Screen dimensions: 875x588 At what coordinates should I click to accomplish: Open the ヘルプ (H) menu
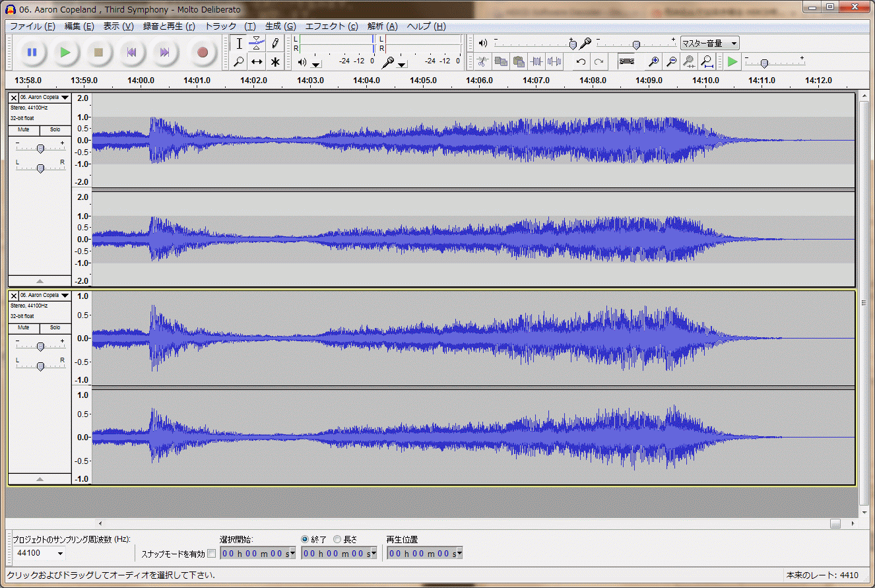[426, 26]
